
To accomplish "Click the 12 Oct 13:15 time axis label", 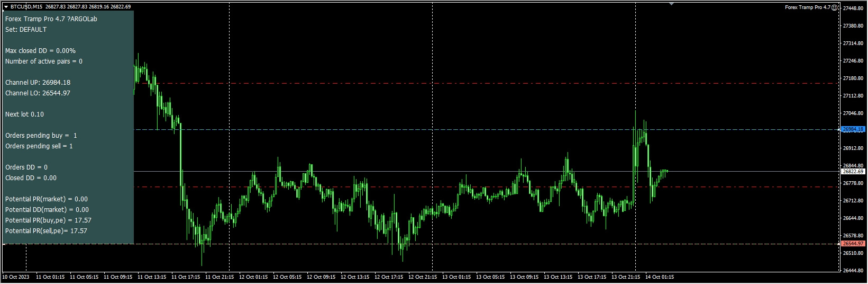I will [355, 277].
